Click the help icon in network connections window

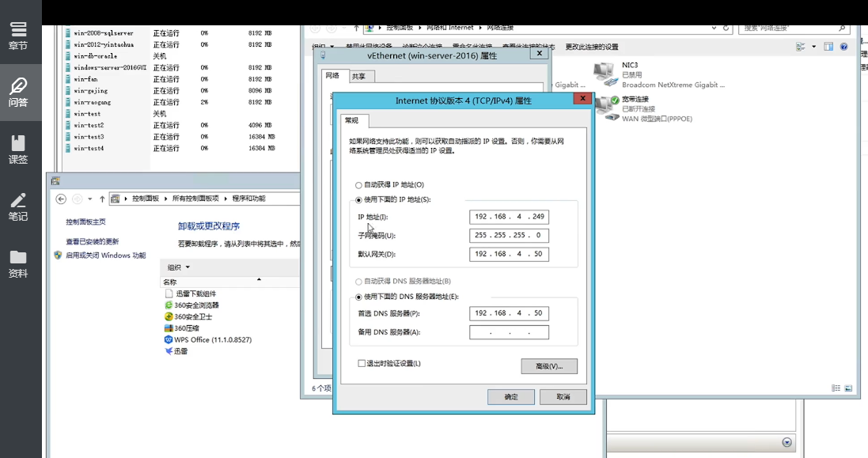click(843, 47)
